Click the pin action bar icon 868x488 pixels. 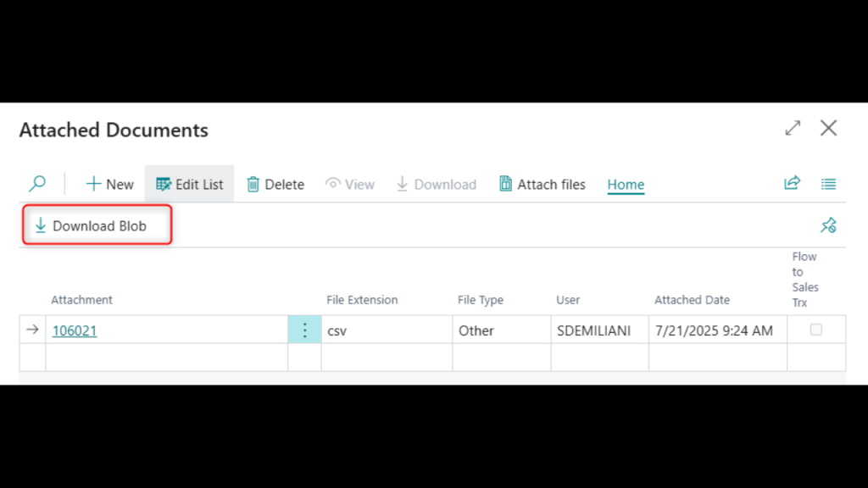click(x=828, y=225)
